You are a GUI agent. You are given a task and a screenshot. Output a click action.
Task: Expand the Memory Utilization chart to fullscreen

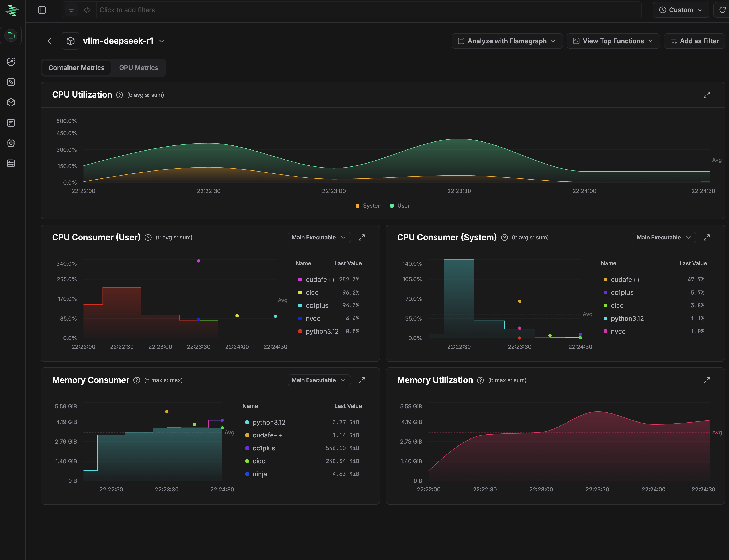pos(707,380)
